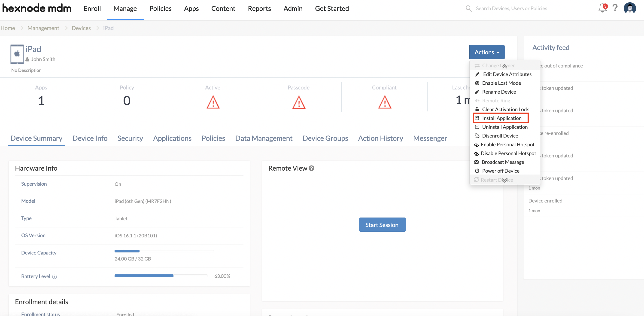Click the Apps count 1
Screen dimensions: 644x316
[x=41, y=101]
